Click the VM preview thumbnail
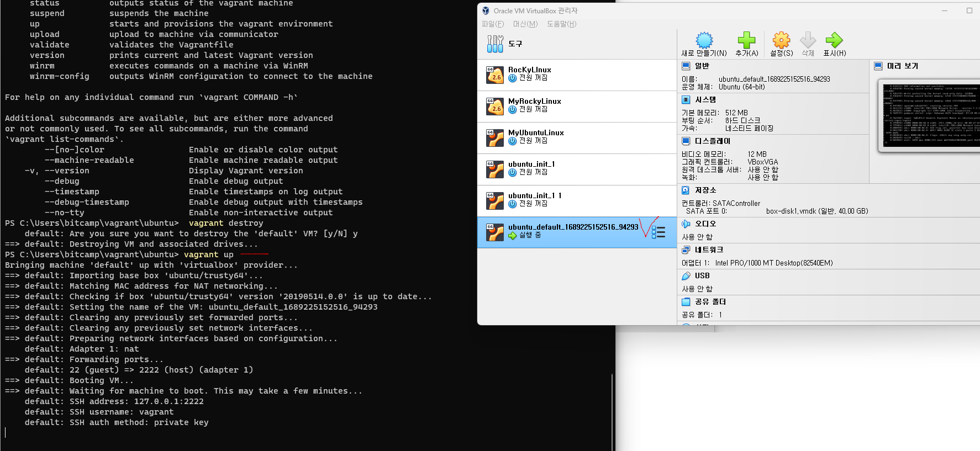This screenshot has height=451, width=980. coord(930,115)
